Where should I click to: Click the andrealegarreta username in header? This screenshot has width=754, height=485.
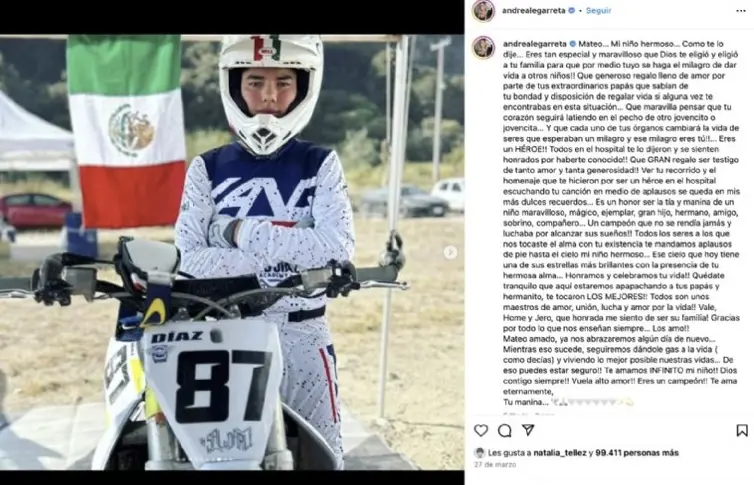coord(534,11)
